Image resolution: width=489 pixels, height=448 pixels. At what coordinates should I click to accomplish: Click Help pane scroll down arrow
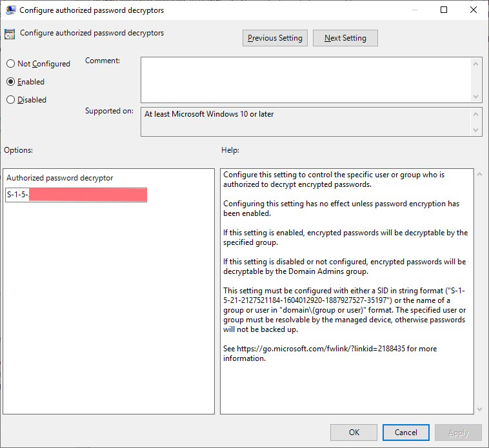point(479,409)
